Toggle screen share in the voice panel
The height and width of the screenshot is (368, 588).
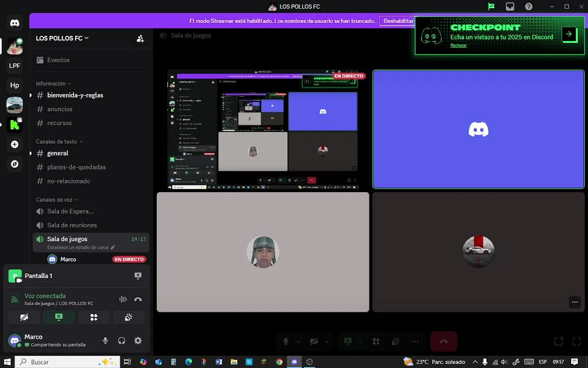point(59,317)
